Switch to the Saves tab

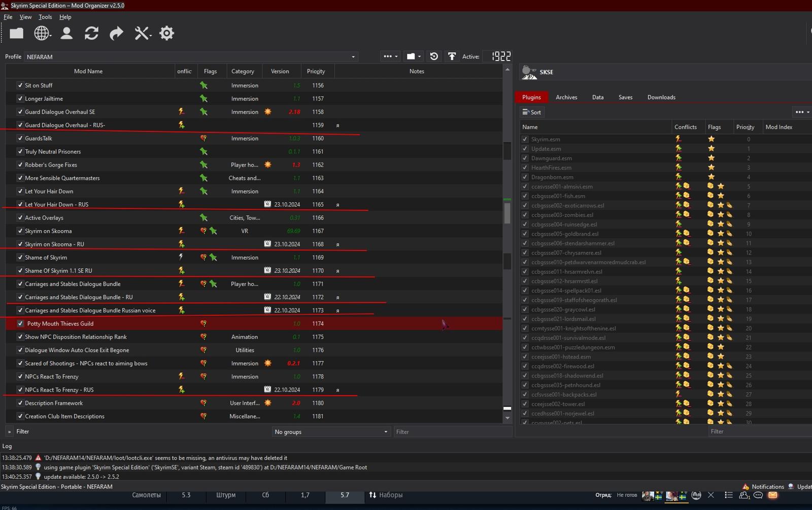[x=625, y=97]
